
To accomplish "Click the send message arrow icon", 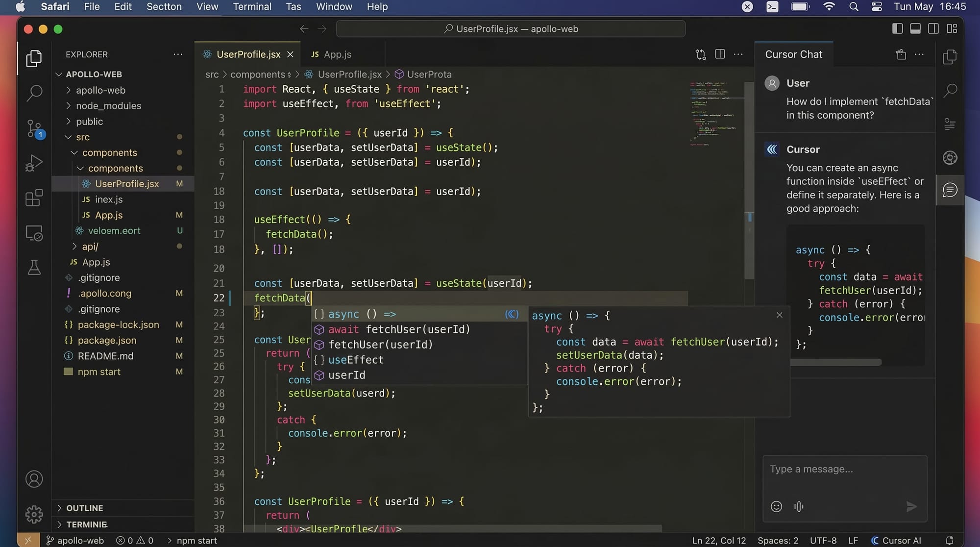I will coord(911,506).
